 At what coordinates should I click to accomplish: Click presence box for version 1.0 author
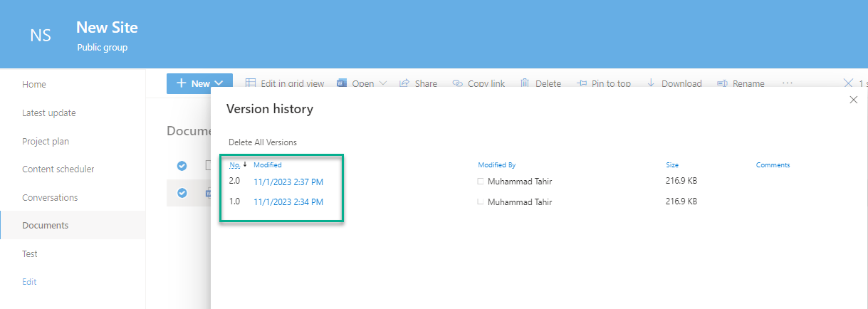(481, 202)
